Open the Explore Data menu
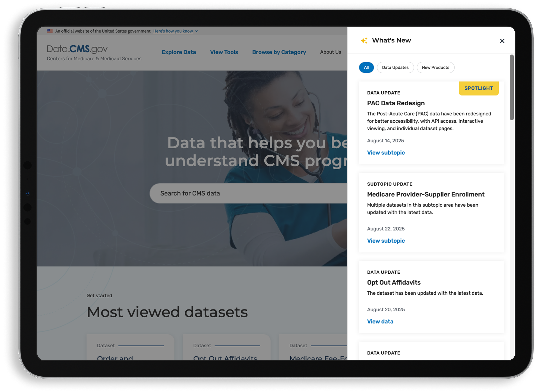The height and width of the screenshot is (392, 537). point(179,52)
